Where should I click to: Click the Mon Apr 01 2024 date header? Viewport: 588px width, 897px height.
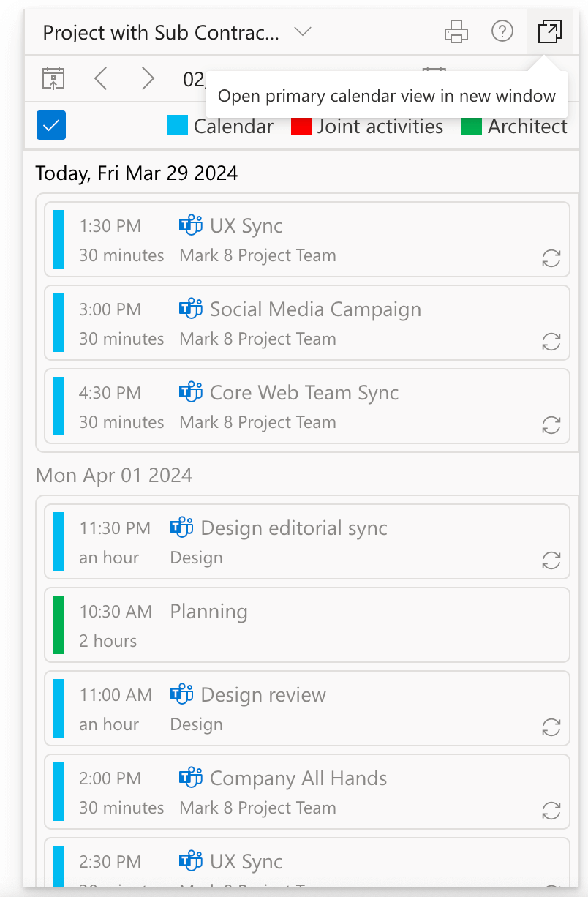[x=114, y=476]
